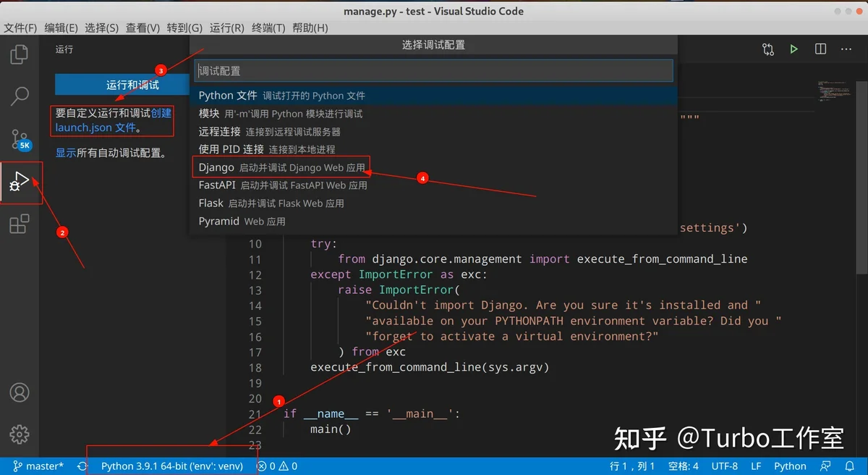Click the 运行和调试 button
This screenshot has width=868, height=475.
pos(123,85)
